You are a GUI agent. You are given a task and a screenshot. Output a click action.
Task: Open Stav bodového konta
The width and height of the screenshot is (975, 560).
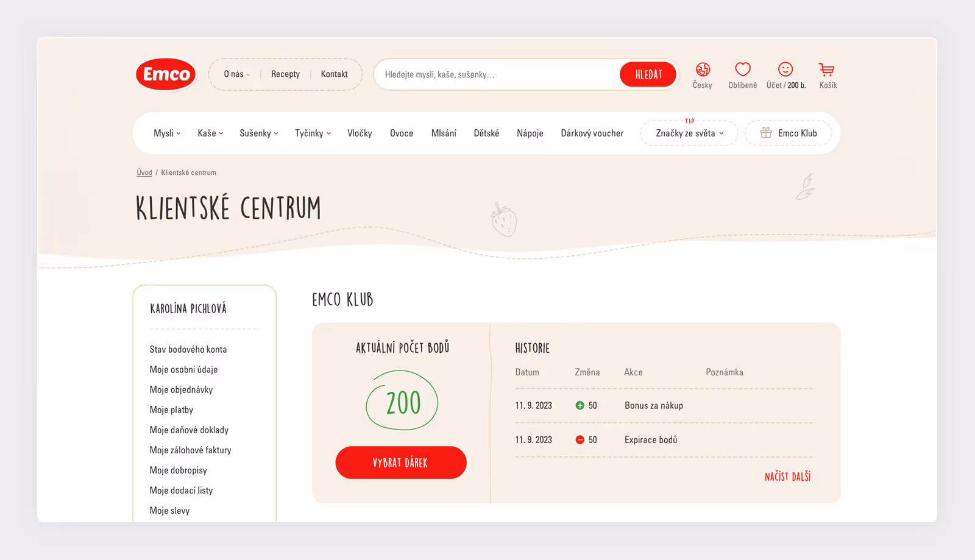coord(188,350)
